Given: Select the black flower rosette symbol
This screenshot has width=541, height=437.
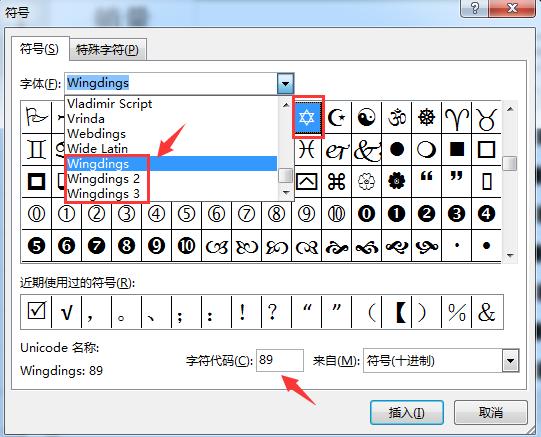Looking at the screenshot, I should coord(396,181).
